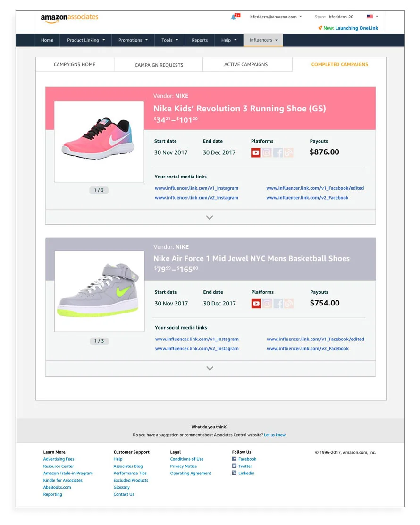Open Contact Us footer link
The image size is (420, 525).
point(124,494)
